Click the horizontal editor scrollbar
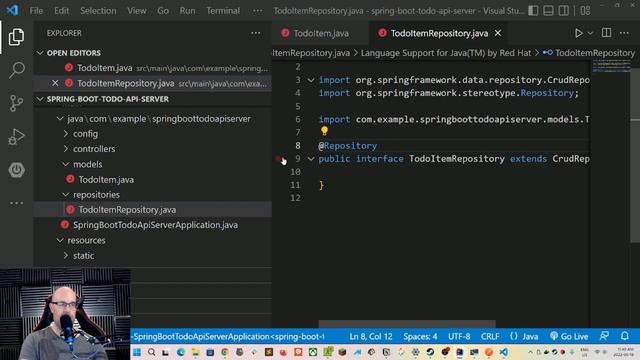Viewport: 640px width, 360px height. (407, 324)
